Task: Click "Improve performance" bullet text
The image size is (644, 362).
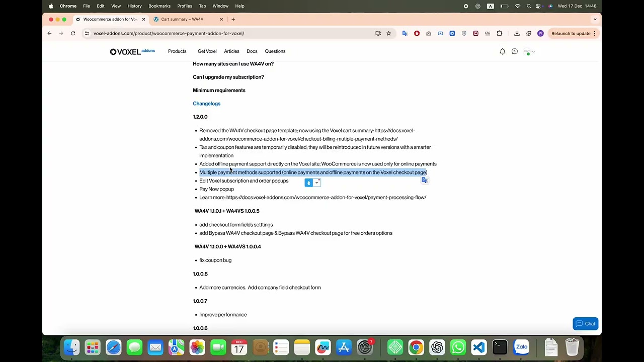Action: pos(223,315)
